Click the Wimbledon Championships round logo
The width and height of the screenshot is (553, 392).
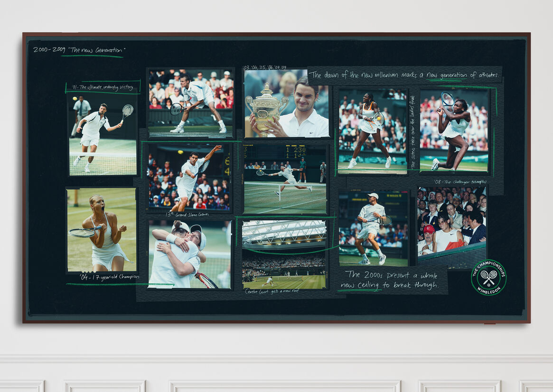point(488,277)
